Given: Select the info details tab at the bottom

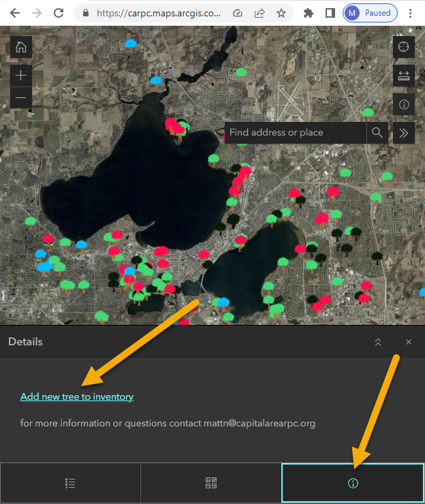Looking at the screenshot, I should 353,483.
